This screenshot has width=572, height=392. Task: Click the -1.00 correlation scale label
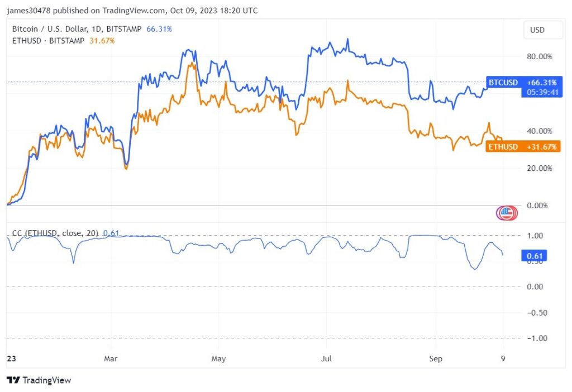tap(538, 338)
